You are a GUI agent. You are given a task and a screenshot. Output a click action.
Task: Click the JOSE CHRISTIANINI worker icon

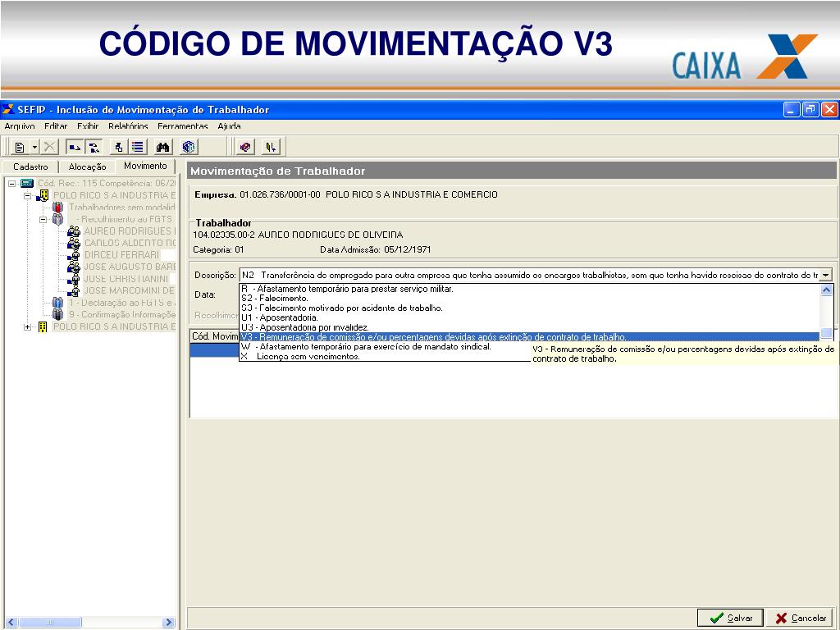(x=73, y=279)
